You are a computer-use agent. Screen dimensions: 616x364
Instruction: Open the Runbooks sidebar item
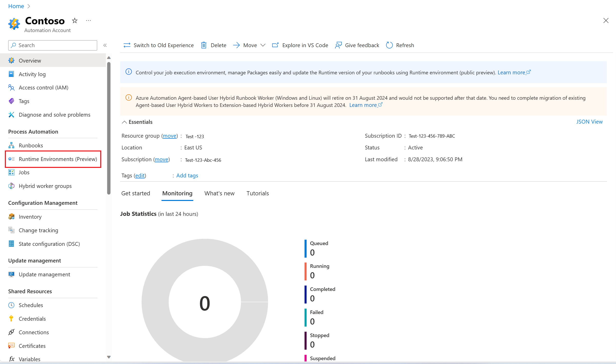(x=31, y=145)
